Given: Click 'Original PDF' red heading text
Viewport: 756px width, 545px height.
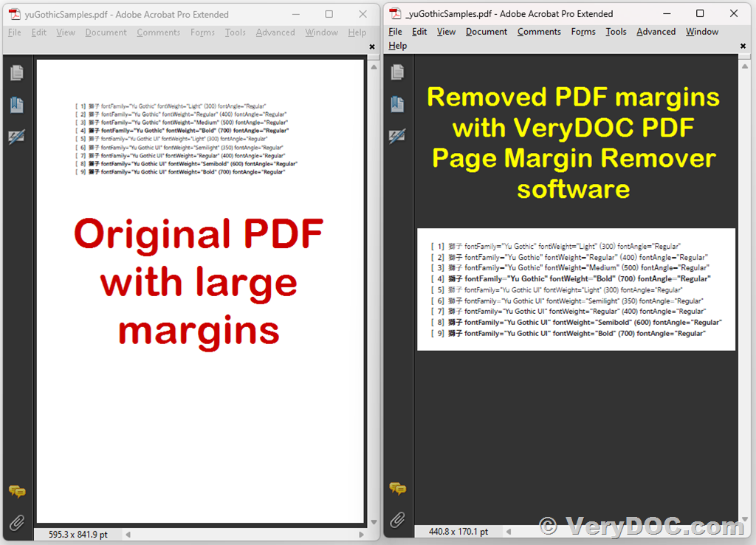Looking at the screenshot, I should point(199,234).
